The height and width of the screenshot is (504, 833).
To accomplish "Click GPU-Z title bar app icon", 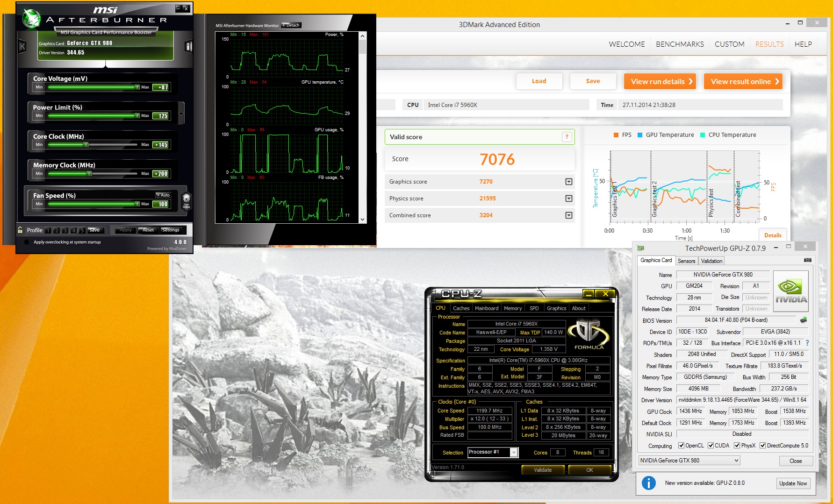I will [x=640, y=248].
